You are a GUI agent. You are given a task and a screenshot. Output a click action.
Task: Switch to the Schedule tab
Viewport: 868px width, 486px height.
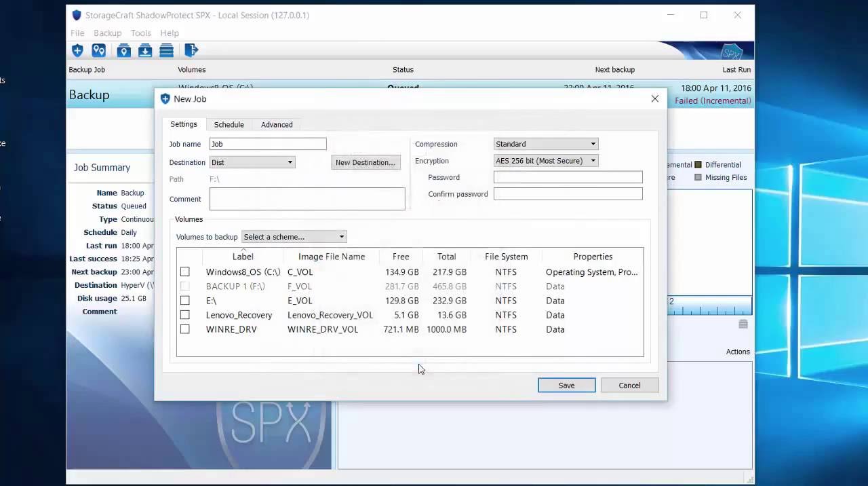point(229,125)
